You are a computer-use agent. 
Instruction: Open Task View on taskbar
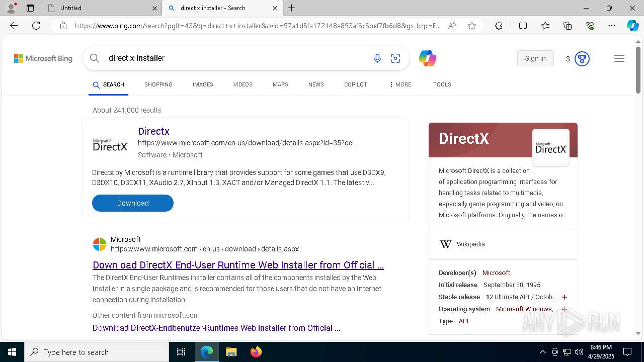tap(181, 352)
